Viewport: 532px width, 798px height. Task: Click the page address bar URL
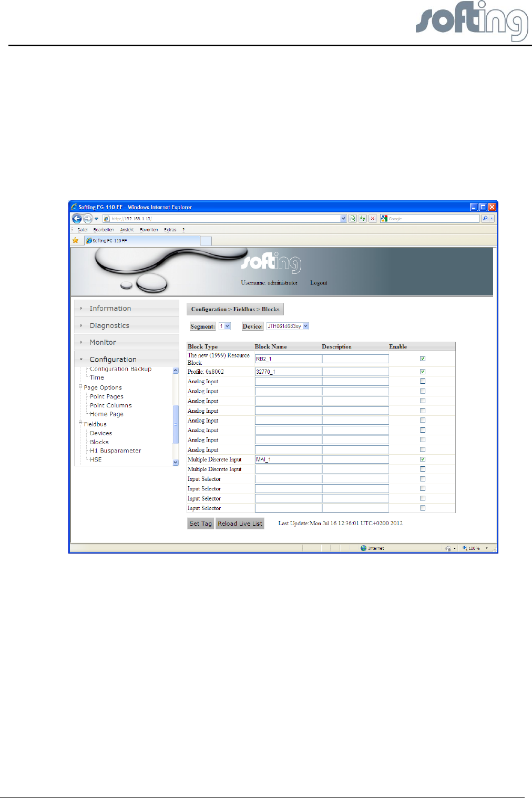click(x=221, y=219)
